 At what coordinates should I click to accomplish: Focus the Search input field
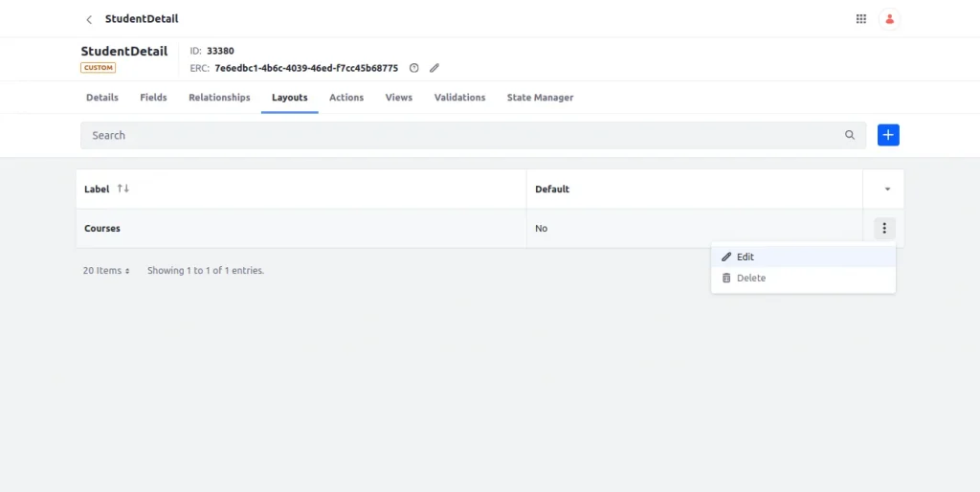[459, 135]
